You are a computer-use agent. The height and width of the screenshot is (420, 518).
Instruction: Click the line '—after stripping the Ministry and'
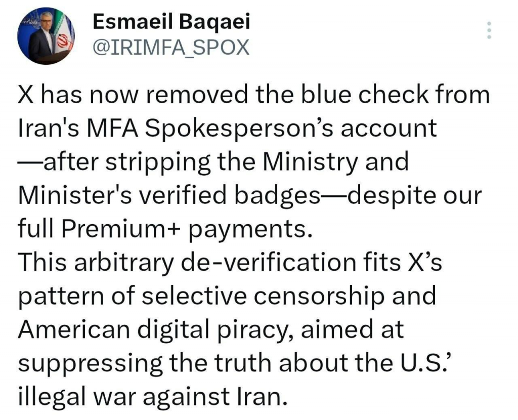213,162
